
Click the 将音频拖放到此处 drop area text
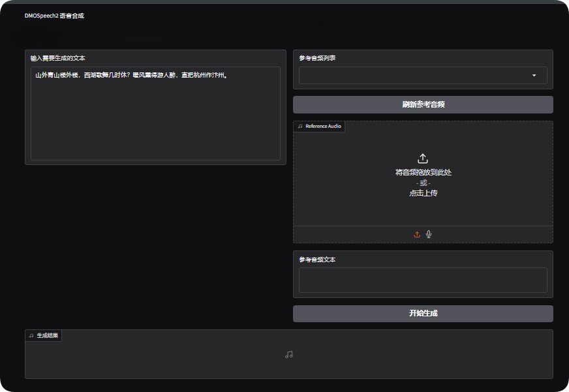[x=423, y=173]
